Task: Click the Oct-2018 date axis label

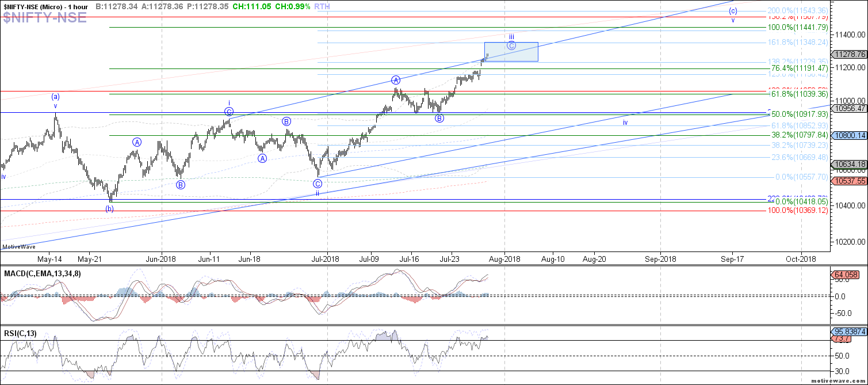Action: 801,259
